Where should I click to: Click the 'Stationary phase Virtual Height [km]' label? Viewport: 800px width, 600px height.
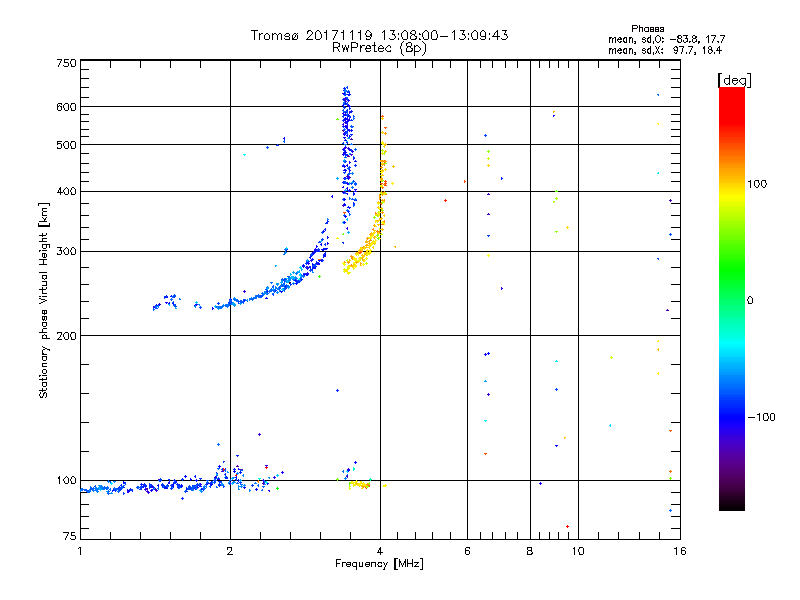44,300
